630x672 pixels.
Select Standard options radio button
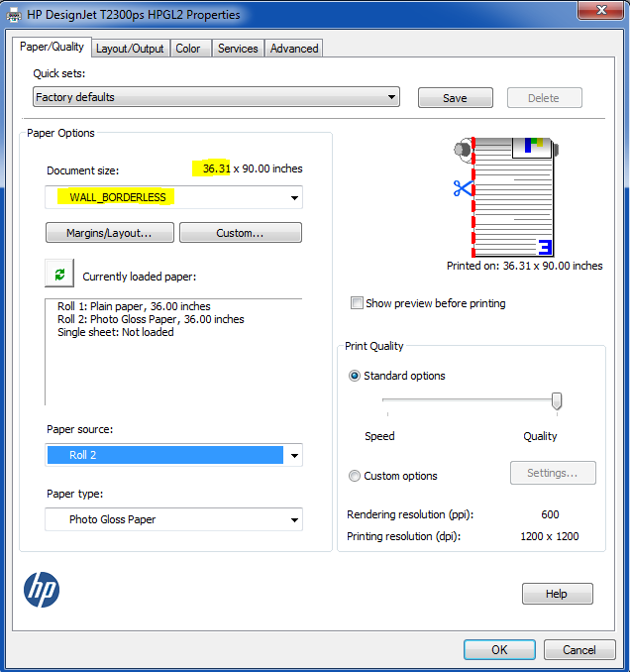tap(355, 376)
